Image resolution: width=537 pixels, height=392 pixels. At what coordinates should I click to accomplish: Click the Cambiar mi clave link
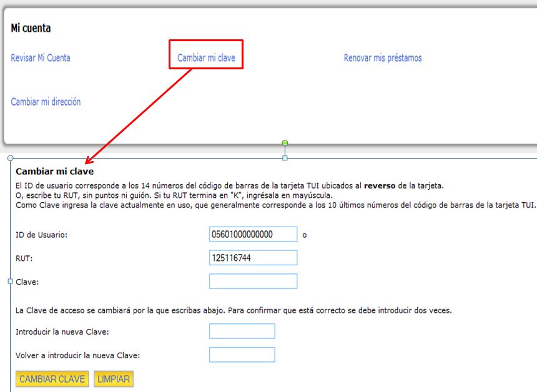[x=206, y=58]
